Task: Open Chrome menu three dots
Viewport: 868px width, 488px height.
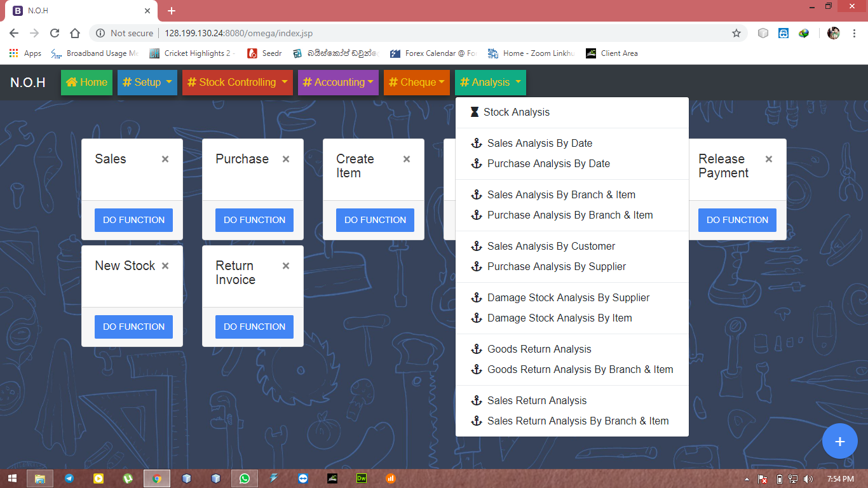Action: click(x=855, y=33)
